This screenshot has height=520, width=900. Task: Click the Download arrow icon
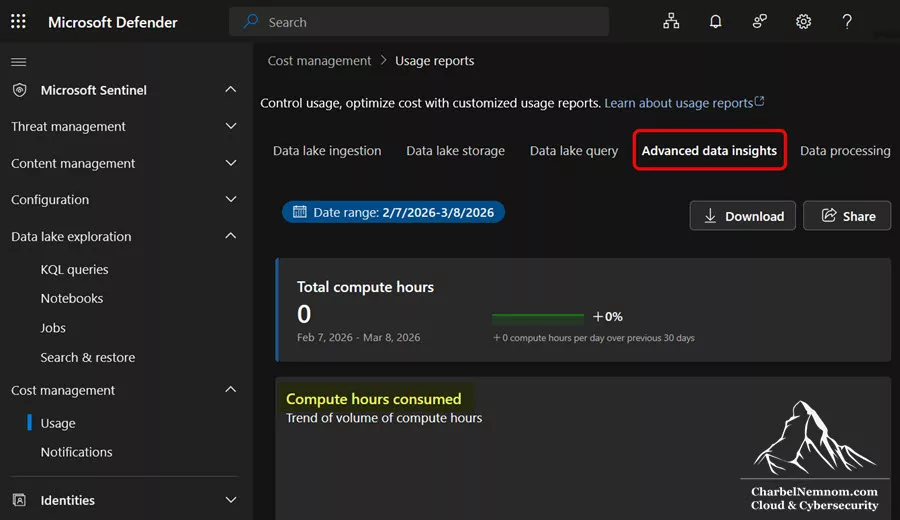click(710, 216)
